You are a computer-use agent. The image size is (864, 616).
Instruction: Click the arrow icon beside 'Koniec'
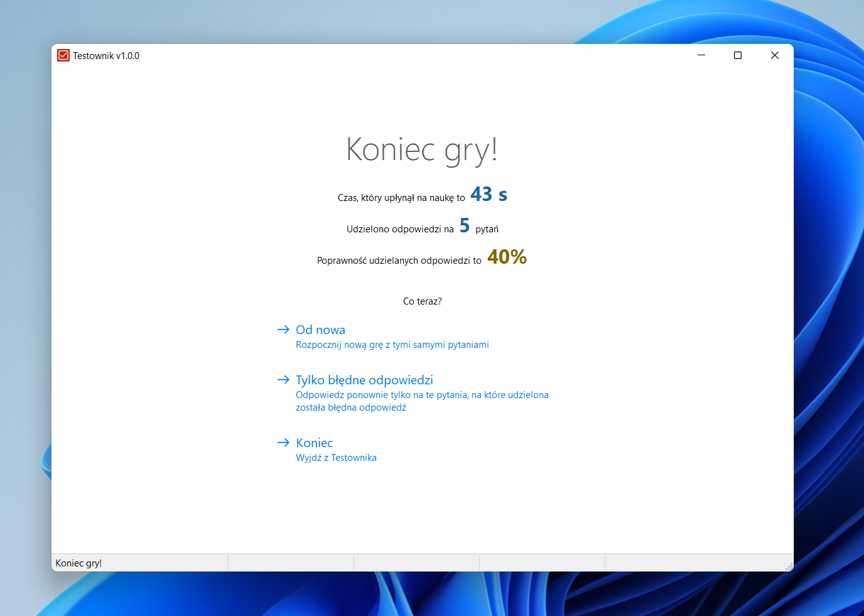[x=283, y=442]
